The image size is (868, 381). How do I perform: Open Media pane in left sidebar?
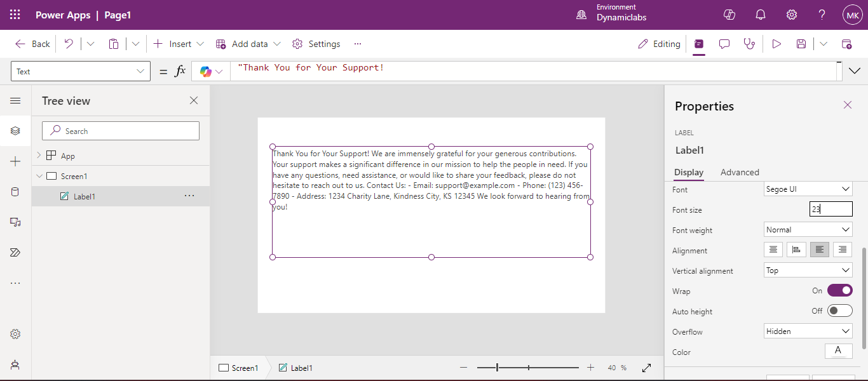point(15,222)
